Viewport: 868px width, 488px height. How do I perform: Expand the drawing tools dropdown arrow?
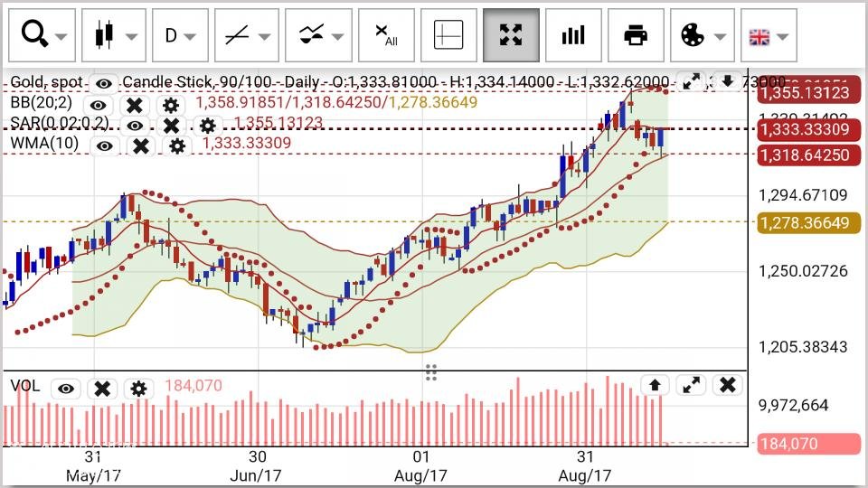pos(265,37)
